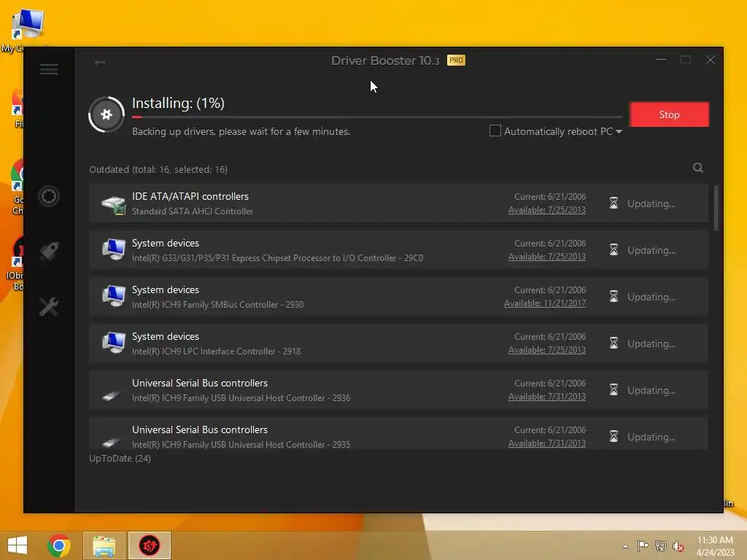Click the installing progress bar
This screenshot has width=747, height=560.
tap(377, 117)
